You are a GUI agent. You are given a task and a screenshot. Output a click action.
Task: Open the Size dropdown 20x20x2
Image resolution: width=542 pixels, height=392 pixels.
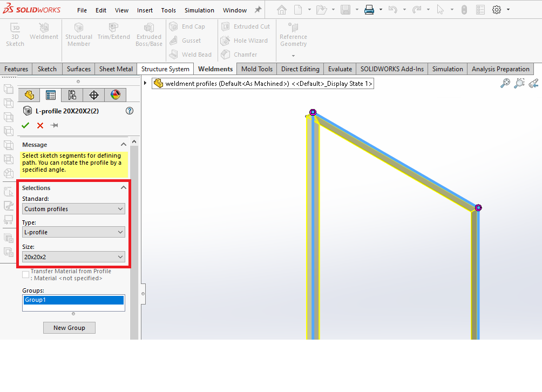[73, 257]
